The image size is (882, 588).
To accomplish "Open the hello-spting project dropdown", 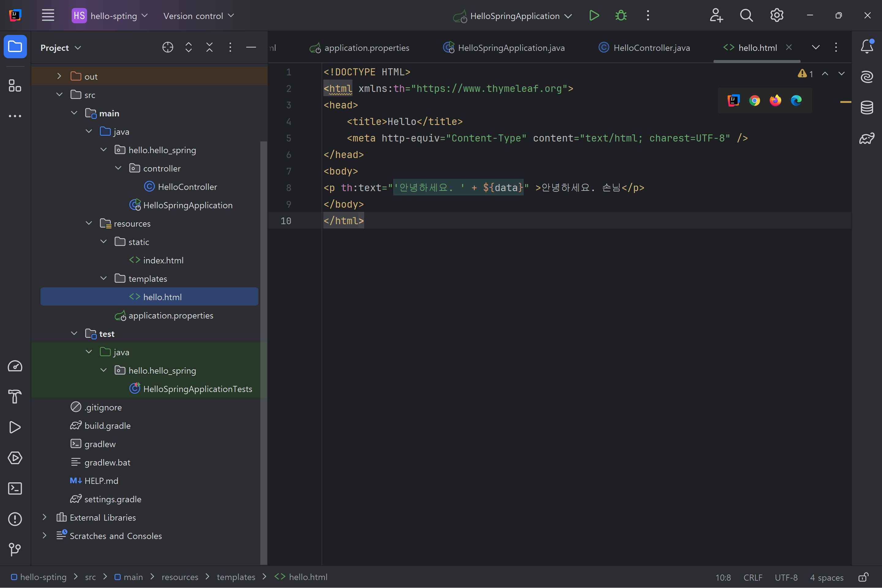I will coord(110,16).
